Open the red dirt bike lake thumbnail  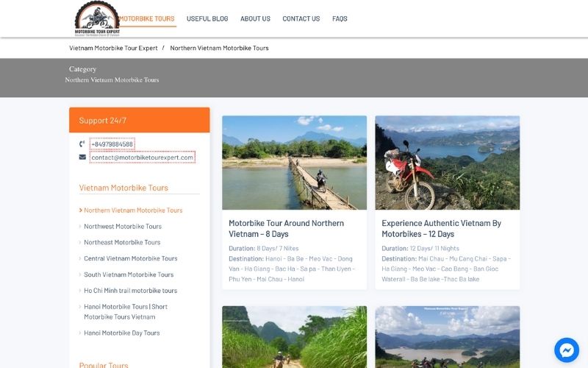pyautogui.click(x=447, y=163)
